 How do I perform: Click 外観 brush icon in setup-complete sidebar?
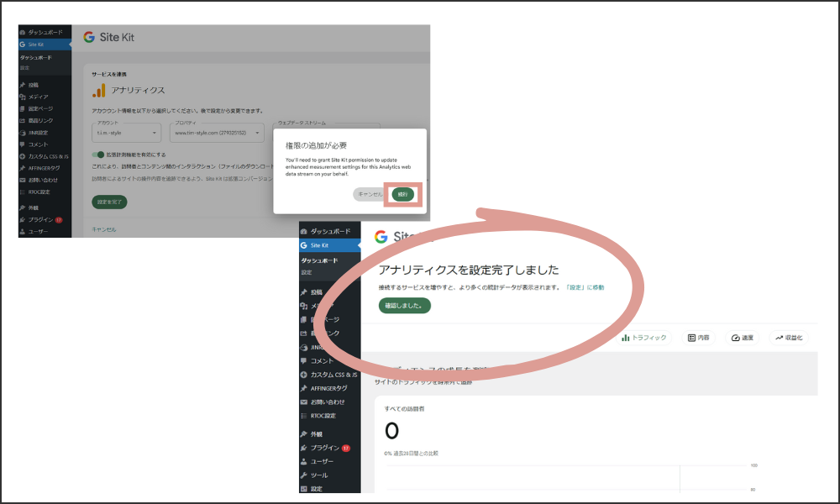tap(304, 434)
